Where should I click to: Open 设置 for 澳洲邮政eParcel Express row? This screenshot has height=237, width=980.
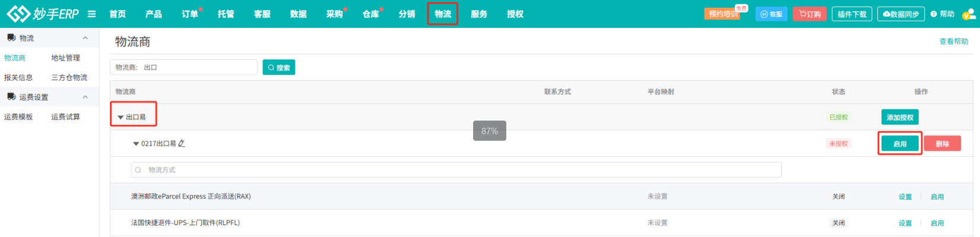[905, 197]
